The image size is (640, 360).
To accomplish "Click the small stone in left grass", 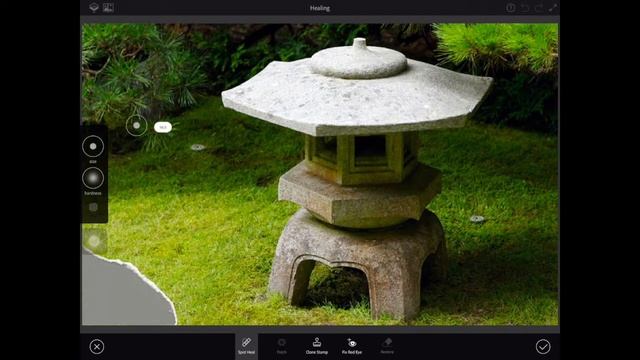I will pyautogui.click(x=198, y=147).
